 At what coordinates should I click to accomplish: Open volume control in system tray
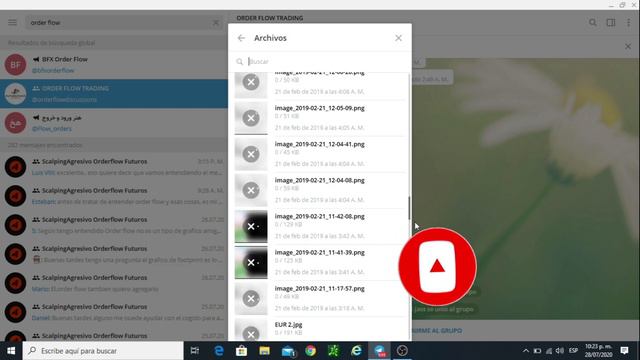click(x=560, y=351)
